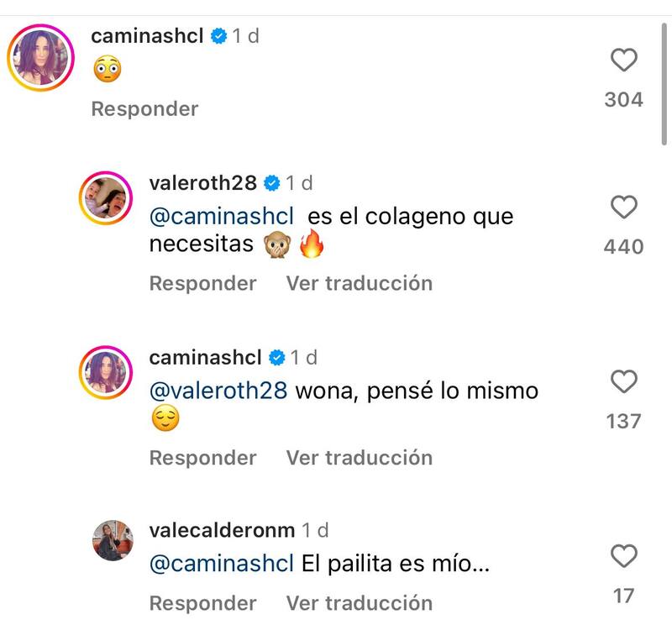Translate valecalderonm's "El pailita" comment
Image resolution: width=672 pixels, height=625 pixels.
coord(359,603)
